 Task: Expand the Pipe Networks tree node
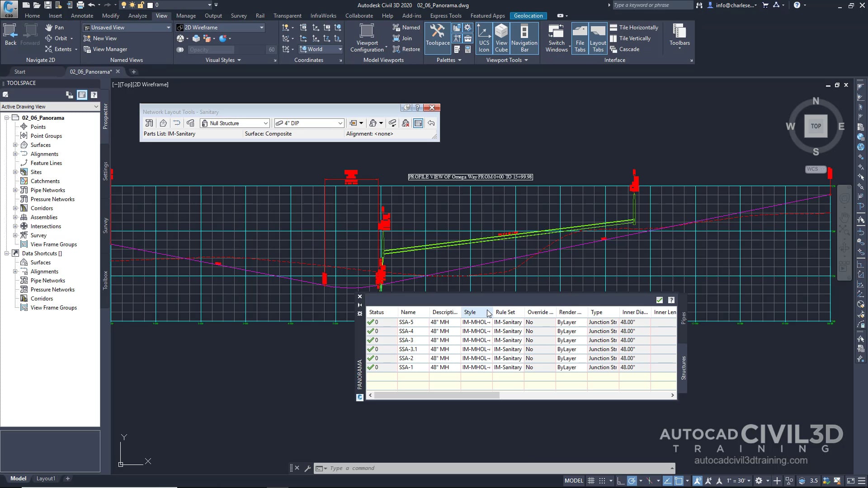click(x=15, y=190)
